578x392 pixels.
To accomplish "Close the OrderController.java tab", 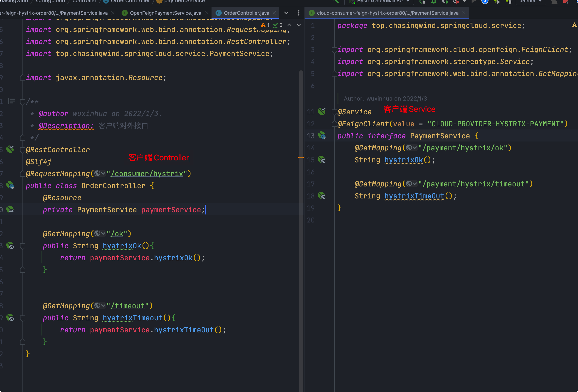I will coord(274,13).
